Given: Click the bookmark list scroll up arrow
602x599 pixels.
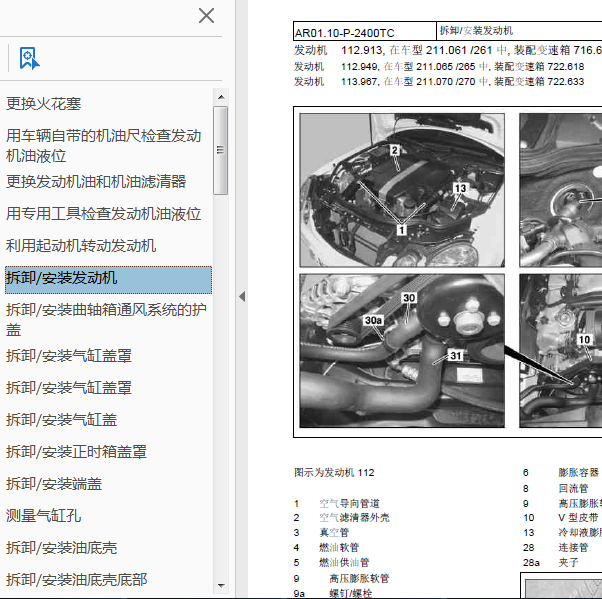Looking at the screenshot, I should click(x=221, y=97).
